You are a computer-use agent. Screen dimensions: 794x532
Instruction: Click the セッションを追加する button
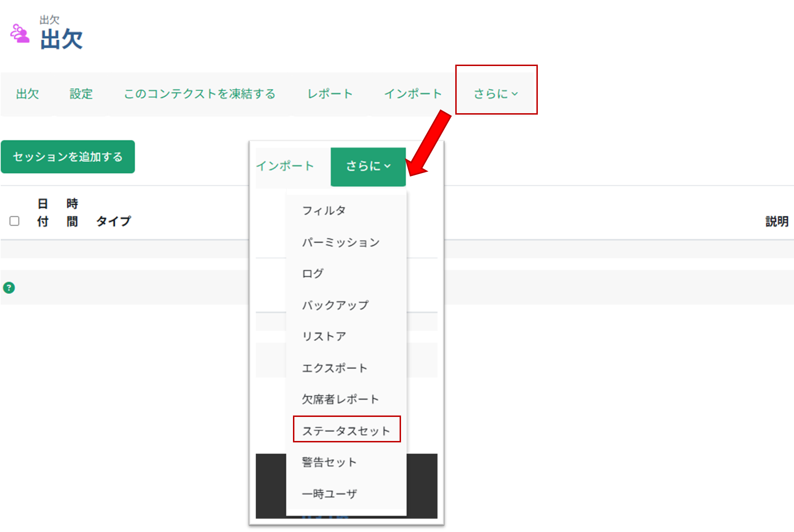pyautogui.click(x=67, y=157)
